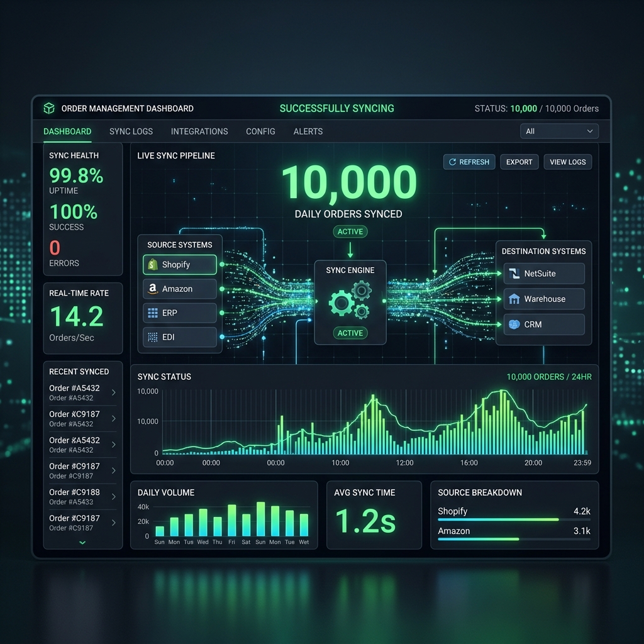This screenshot has width=644, height=644.
Task: Open the Sync Logs tab
Action: tap(131, 131)
